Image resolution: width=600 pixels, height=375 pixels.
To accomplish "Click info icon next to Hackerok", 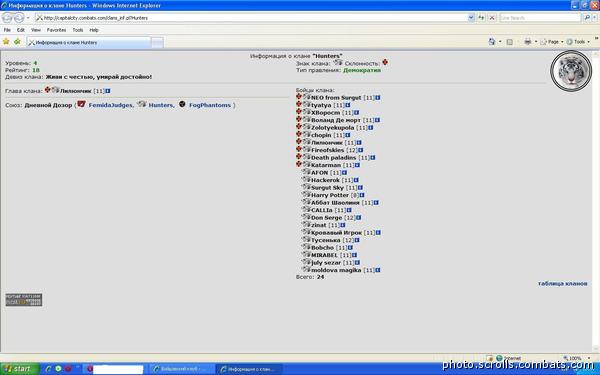I will [x=356, y=180].
